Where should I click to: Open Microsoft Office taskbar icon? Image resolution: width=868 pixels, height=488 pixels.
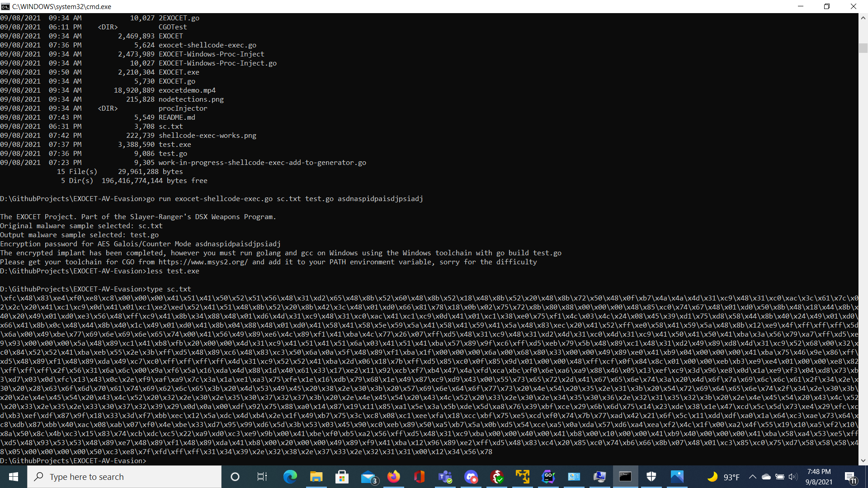tap(420, 477)
